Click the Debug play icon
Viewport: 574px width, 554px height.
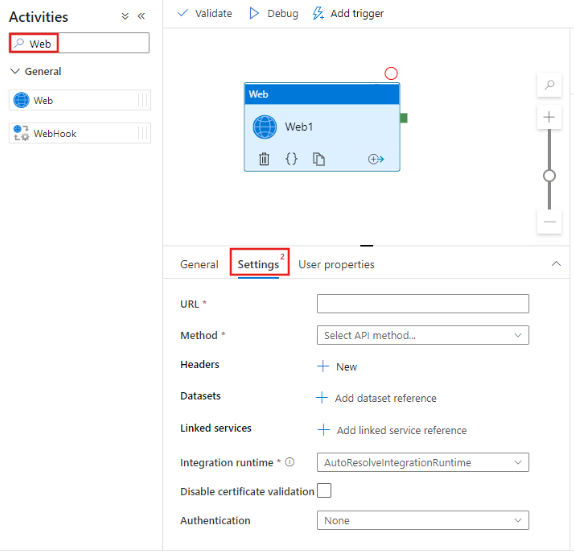(x=254, y=13)
